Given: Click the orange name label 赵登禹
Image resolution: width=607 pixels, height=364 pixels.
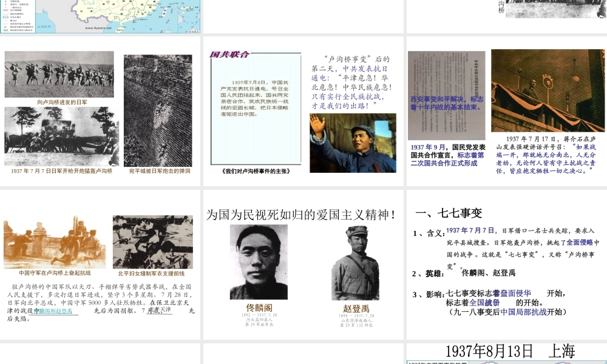Looking at the screenshot, I should (356, 309).
